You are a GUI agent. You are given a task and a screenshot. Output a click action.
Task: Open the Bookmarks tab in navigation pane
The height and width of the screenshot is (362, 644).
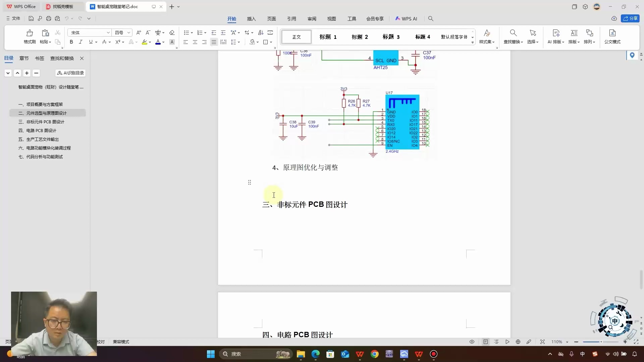tap(40, 58)
